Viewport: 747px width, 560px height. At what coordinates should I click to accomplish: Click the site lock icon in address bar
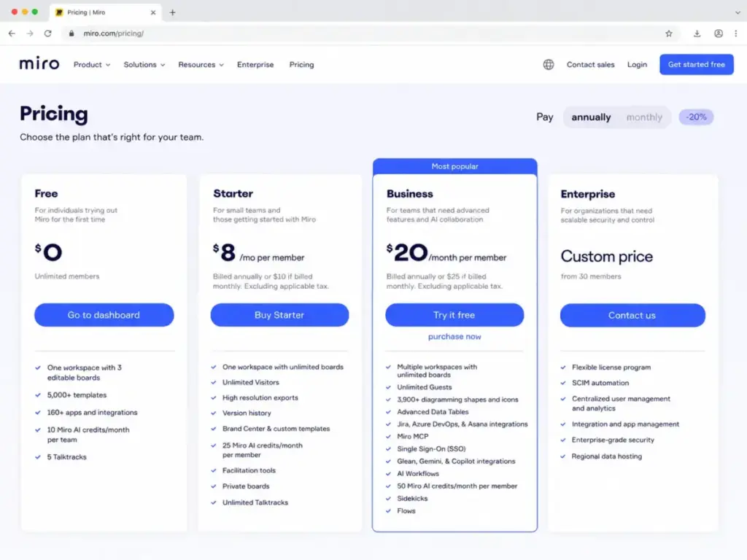[71, 34]
